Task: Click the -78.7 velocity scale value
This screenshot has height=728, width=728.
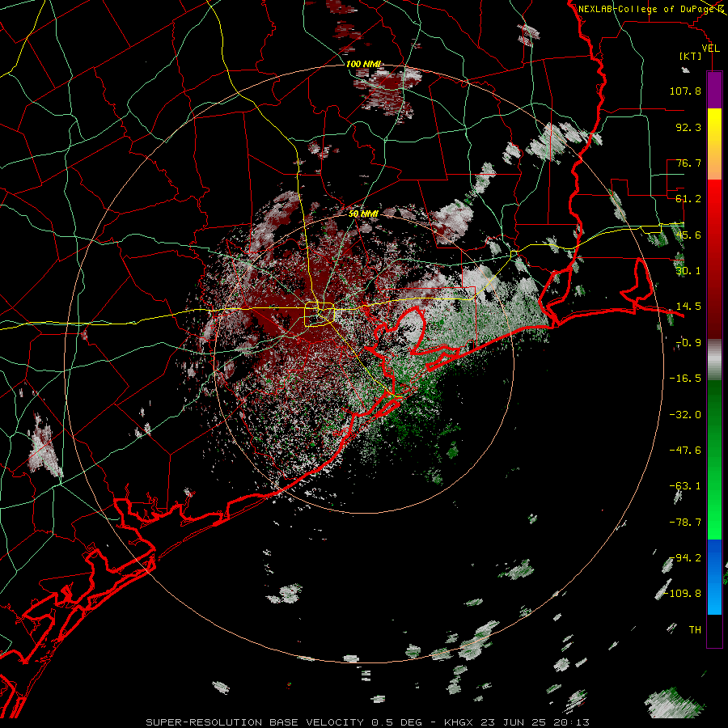Action: (x=685, y=523)
